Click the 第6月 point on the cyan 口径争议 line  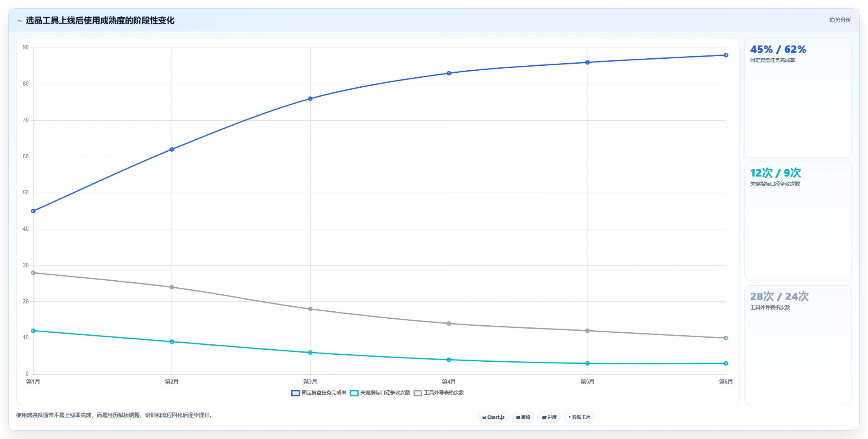726,363
